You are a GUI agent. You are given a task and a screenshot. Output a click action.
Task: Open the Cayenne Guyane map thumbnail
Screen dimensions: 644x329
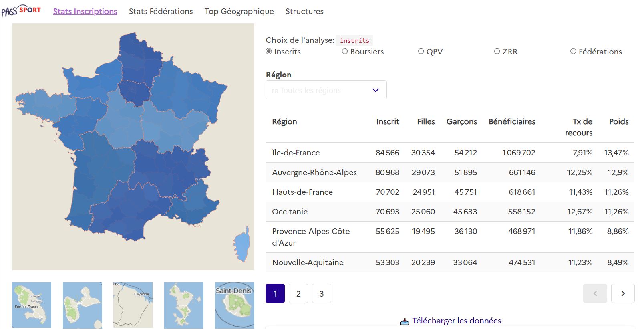pos(133,305)
